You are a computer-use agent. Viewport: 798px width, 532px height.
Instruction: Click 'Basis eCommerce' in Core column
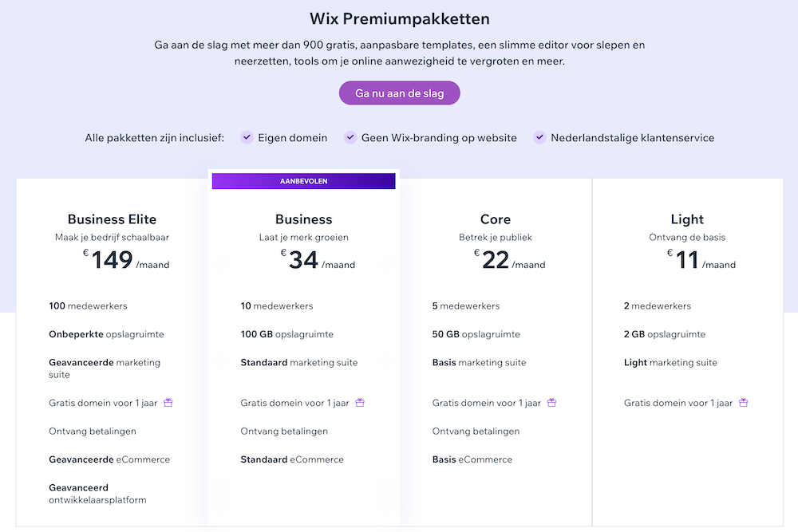(472, 459)
